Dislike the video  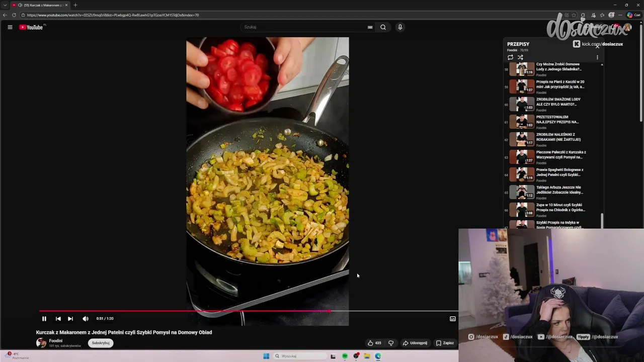click(x=391, y=343)
